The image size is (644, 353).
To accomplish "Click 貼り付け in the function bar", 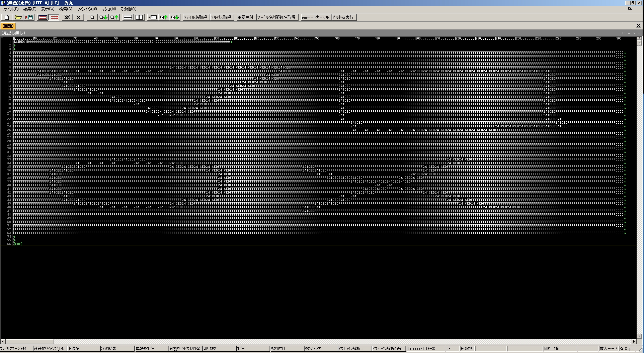I will pyautogui.click(x=287, y=349).
